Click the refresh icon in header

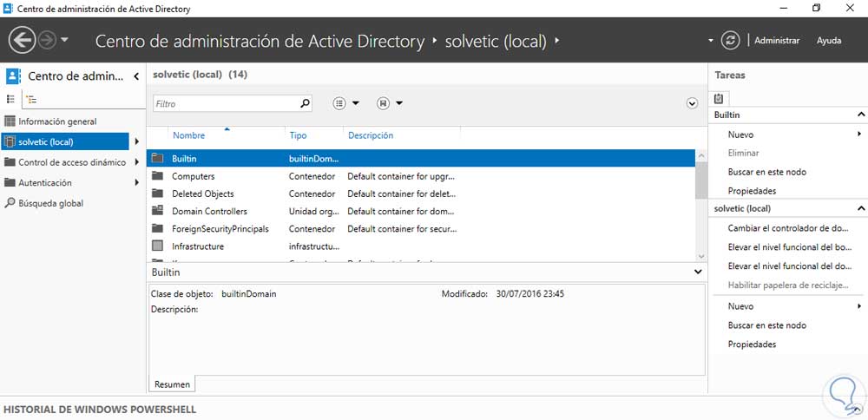point(730,41)
